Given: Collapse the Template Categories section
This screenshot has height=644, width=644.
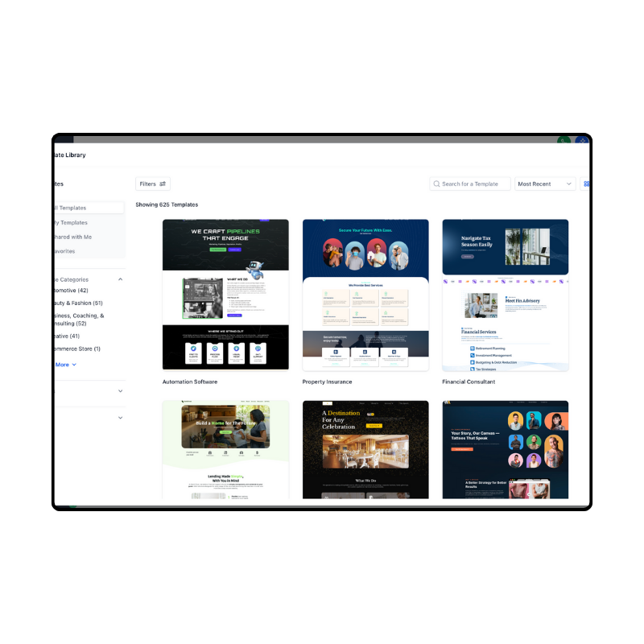Looking at the screenshot, I should (120, 279).
